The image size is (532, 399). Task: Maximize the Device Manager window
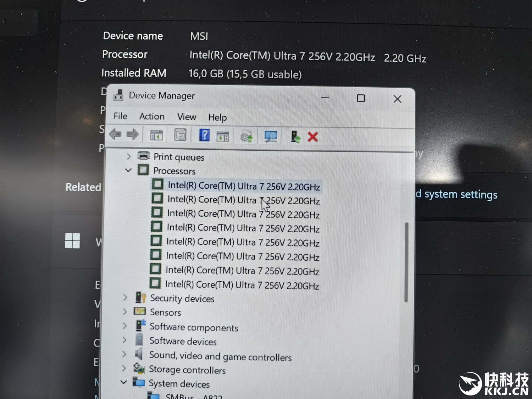(x=361, y=98)
